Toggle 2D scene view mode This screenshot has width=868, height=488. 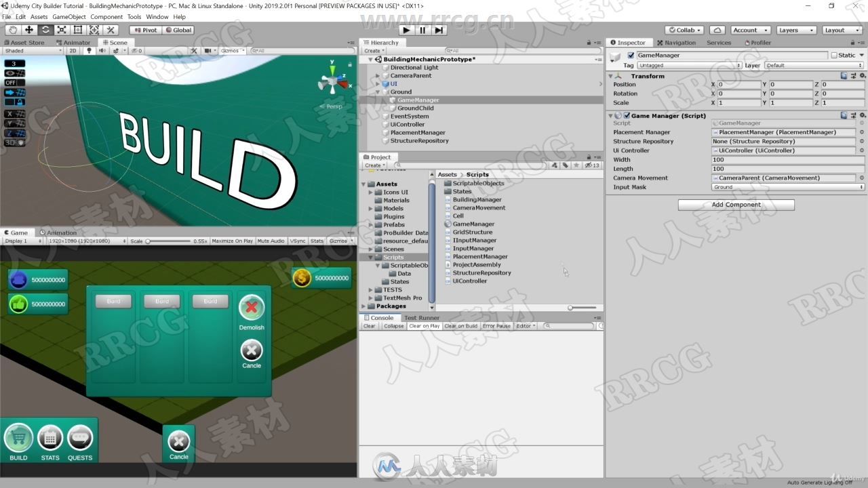tap(73, 51)
